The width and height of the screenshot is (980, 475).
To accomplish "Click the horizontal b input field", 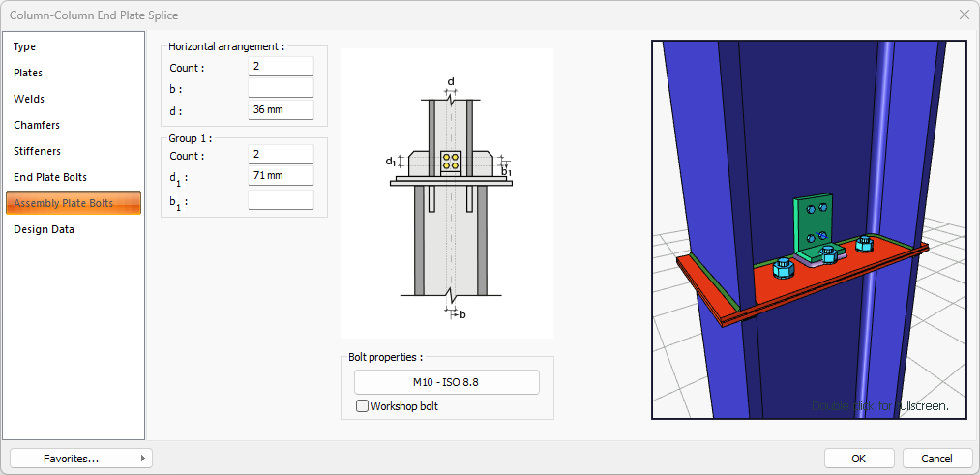I will (281, 88).
